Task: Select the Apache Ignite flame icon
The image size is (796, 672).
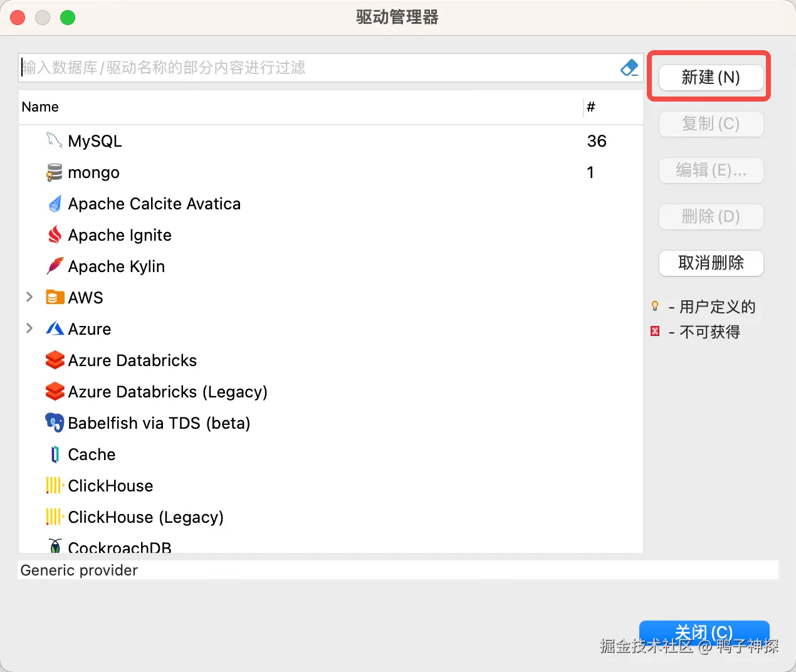Action: click(x=55, y=235)
